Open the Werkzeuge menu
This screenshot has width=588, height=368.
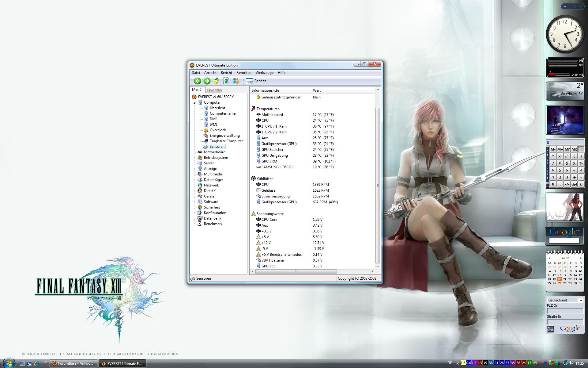pyautogui.click(x=264, y=73)
